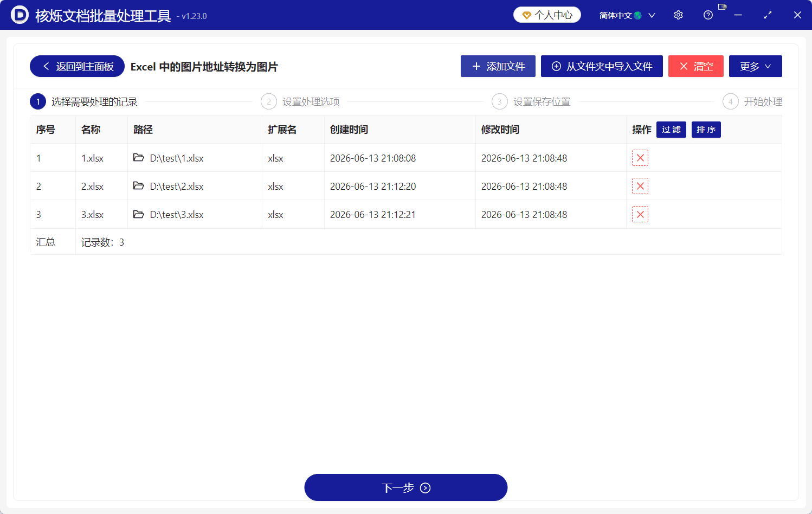Click 添加文件 add file button
812x514 pixels.
498,66
